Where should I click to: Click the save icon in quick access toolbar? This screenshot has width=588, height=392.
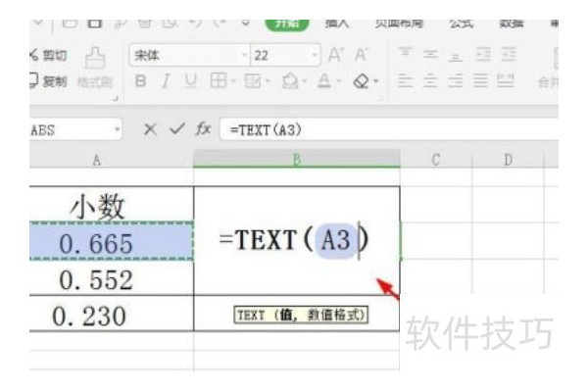(95, 24)
